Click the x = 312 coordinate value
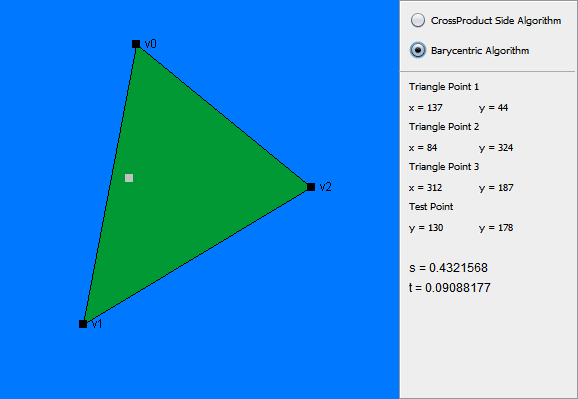This screenshot has height=399, width=578. pyautogui.click(x=425, y=188)
